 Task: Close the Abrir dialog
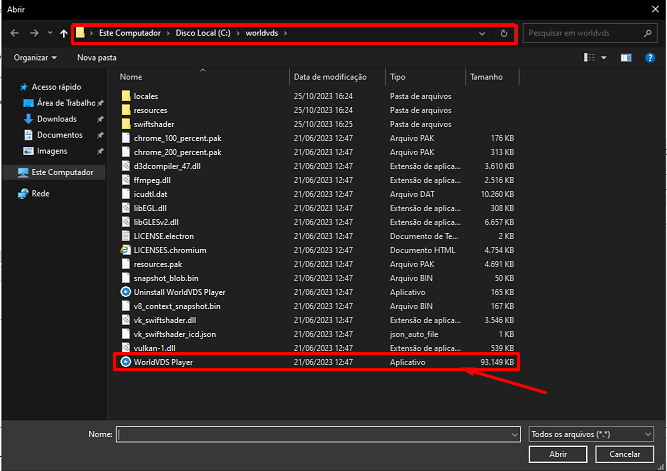(655, 9)
